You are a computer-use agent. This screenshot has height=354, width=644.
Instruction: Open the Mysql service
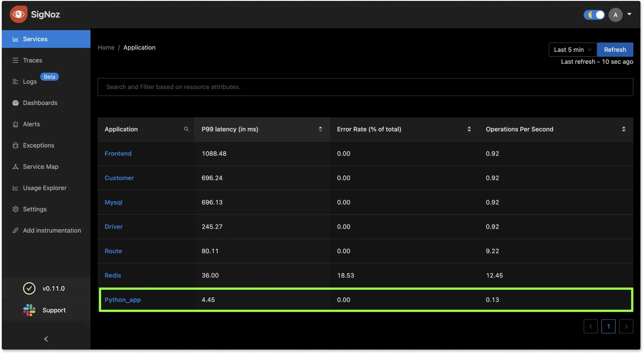(x=114, y=202)
